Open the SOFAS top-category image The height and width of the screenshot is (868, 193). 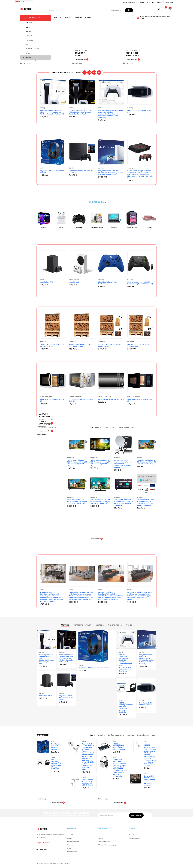tap(149, 218)
